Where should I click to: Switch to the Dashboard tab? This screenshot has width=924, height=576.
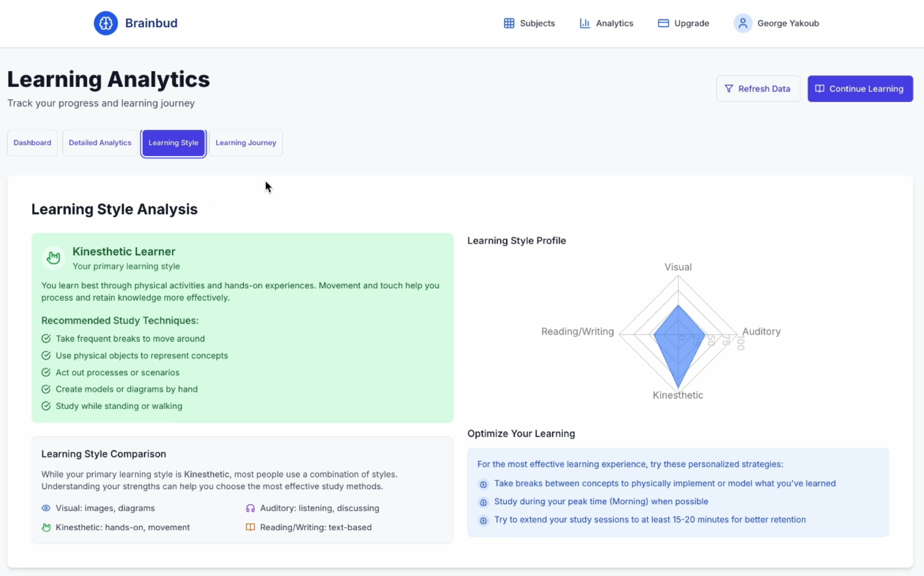pos(32,143)
